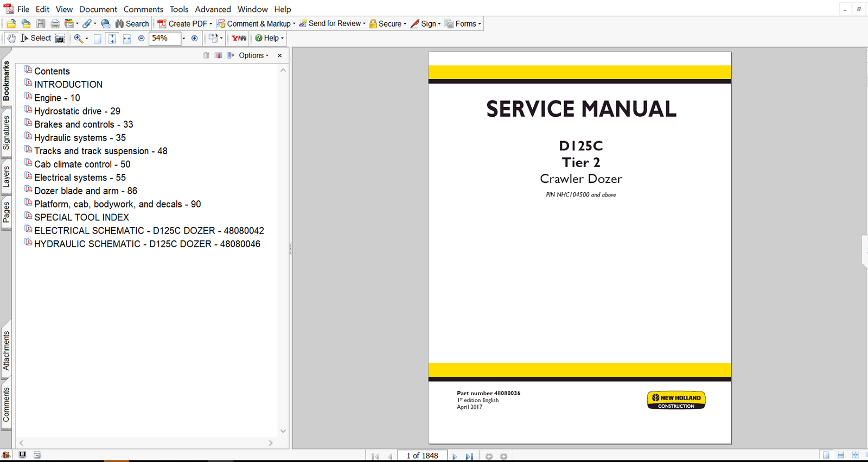Open the ELECTRICAL SCHEMATIC bookmark

click(149, 231)
